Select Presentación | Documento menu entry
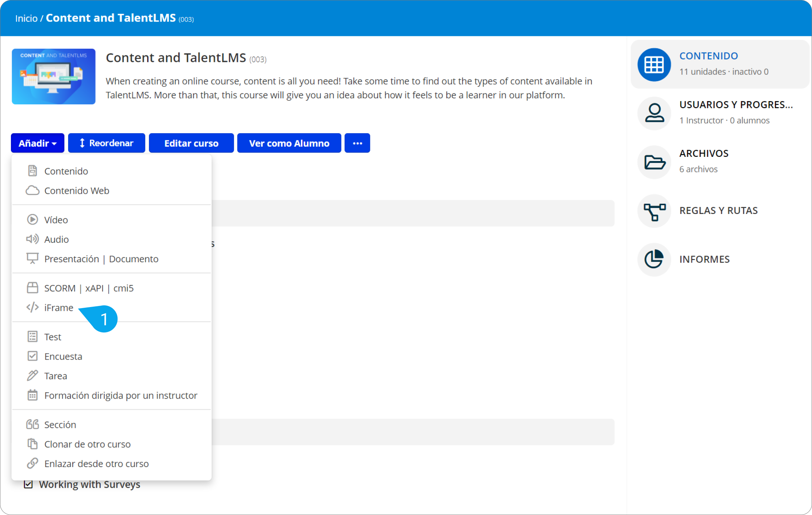 tap(111, 259)
